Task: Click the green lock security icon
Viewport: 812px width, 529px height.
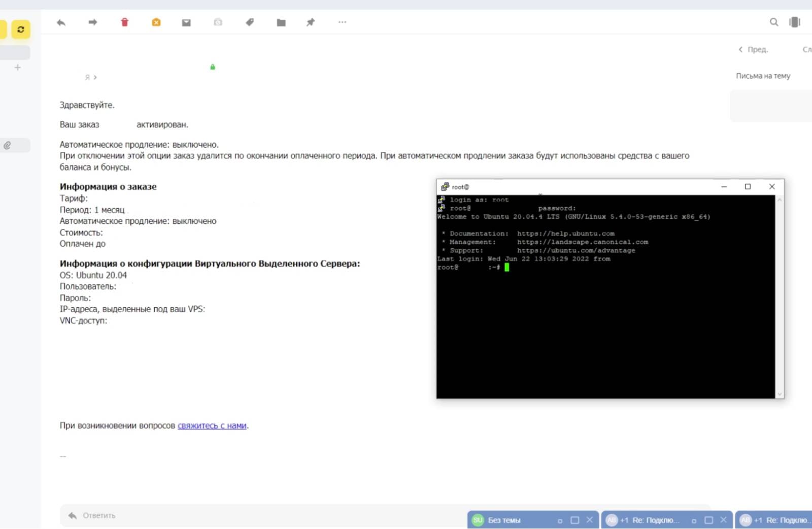Action: point(213,67)
